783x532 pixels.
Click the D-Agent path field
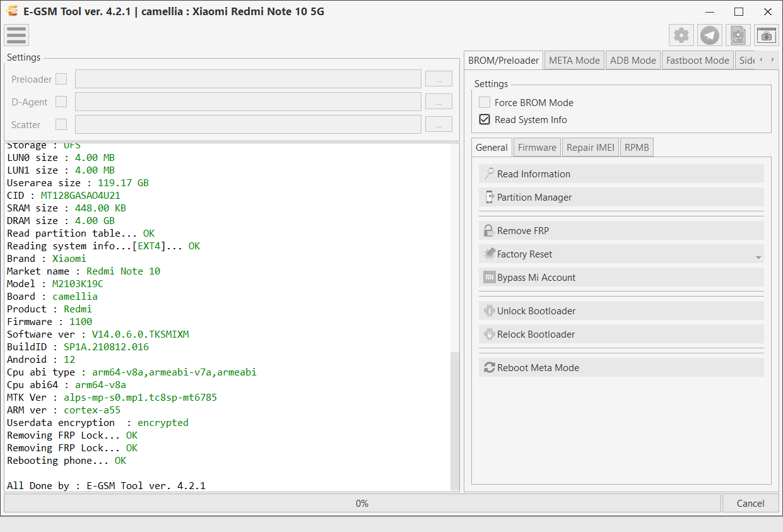pos(248,102)
